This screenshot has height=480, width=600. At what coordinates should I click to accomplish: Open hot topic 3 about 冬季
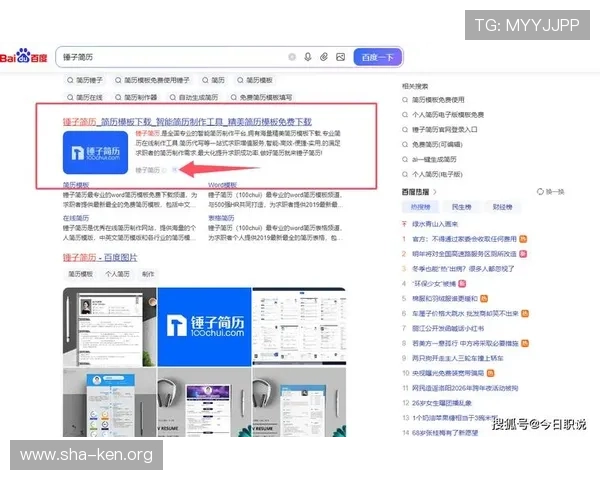pyautogui.click(x=463, y=269)
